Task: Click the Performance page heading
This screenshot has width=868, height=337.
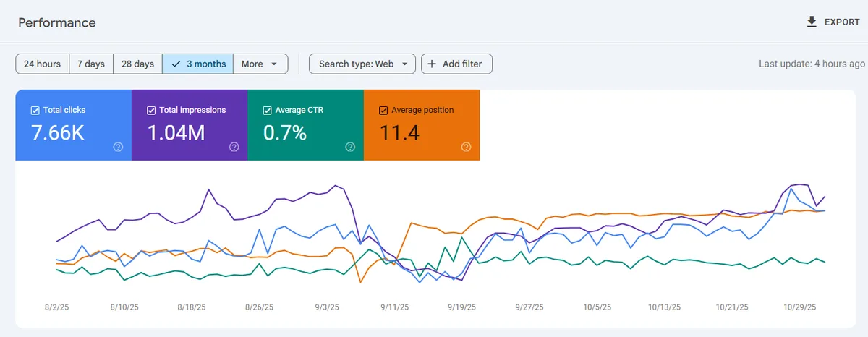Action: coord(57,22)
